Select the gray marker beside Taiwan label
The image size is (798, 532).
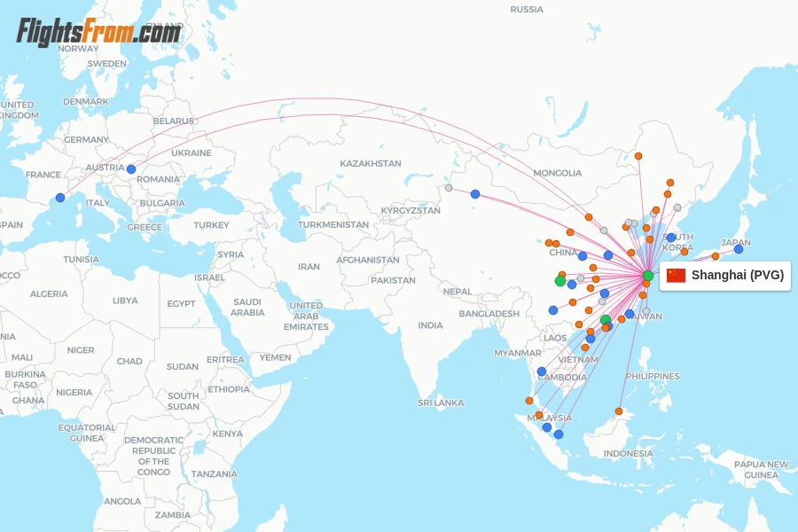[x=646, y=311]
